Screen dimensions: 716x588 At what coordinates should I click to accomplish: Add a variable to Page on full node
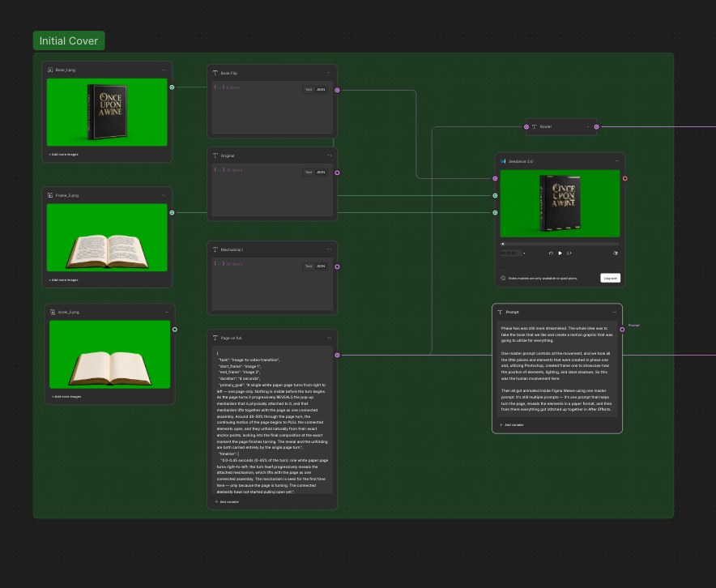point(227,501)
